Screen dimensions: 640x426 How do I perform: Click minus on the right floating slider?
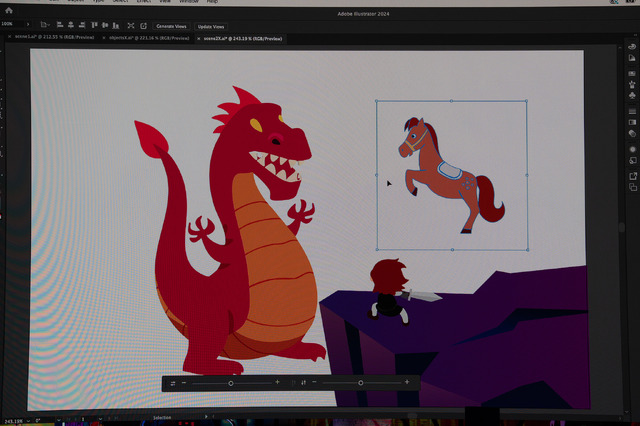coord(314,382)
